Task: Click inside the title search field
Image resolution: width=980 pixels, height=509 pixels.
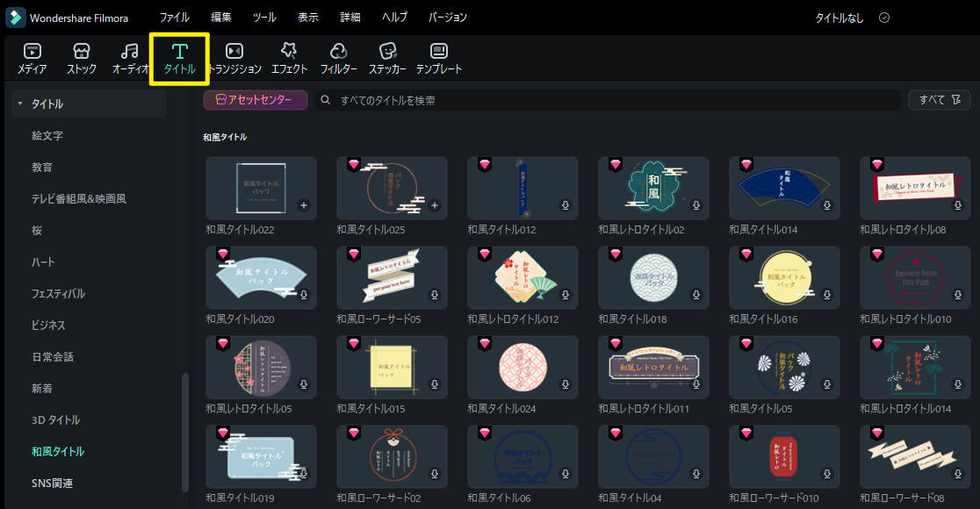Action: click(x=527, y=99)
